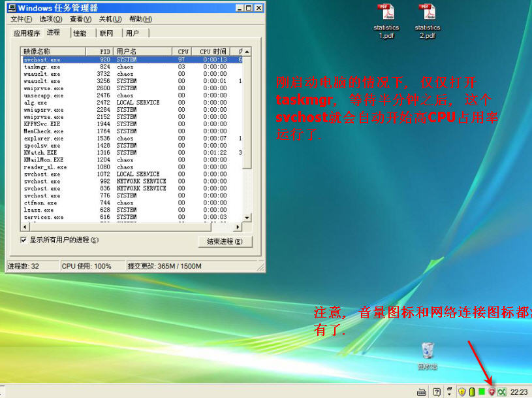Select the reader_sl.exe process row
532x398 pixels.
click(132, 167)
